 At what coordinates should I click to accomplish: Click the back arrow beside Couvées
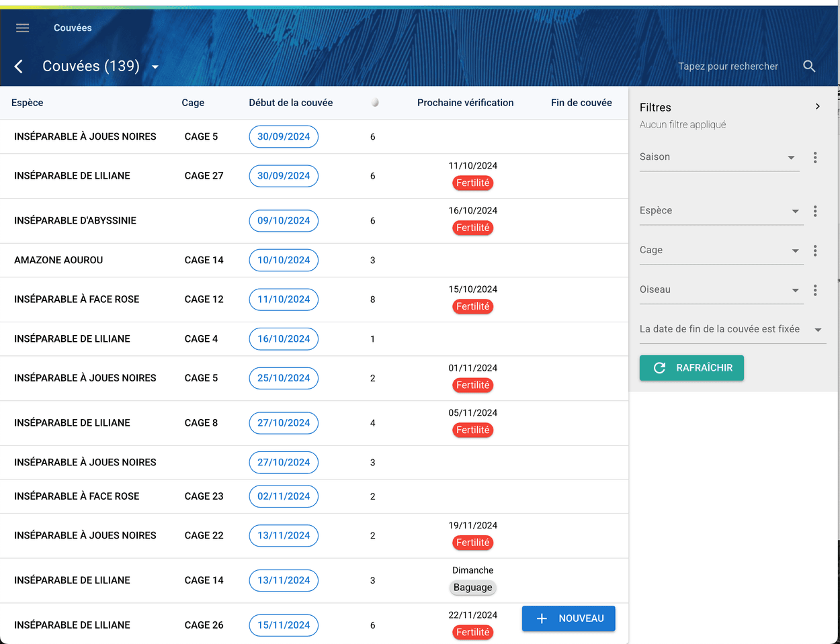click(x=19, y=66)
